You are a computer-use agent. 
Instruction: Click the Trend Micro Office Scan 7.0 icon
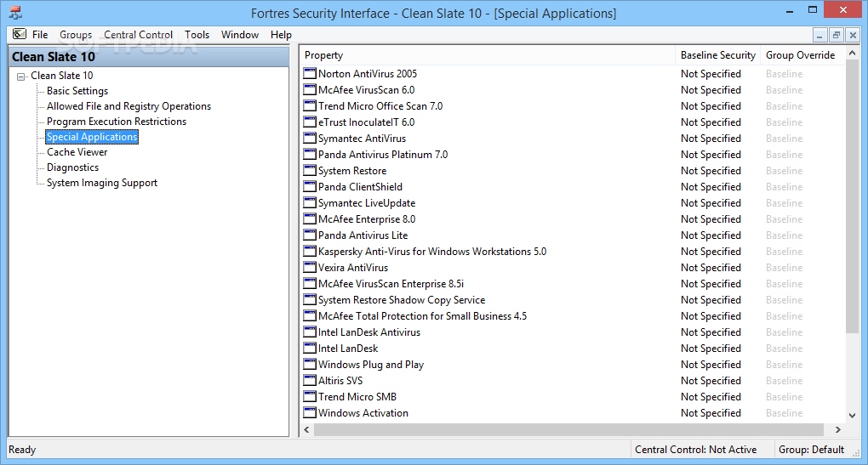(x=310, y=105)
